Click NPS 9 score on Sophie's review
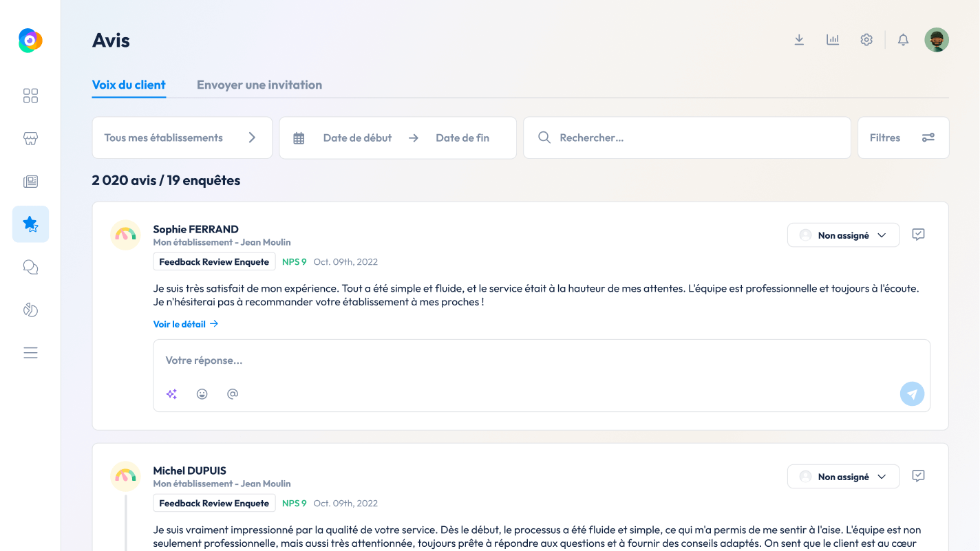The image size is (980, 551). click(295, 262)
